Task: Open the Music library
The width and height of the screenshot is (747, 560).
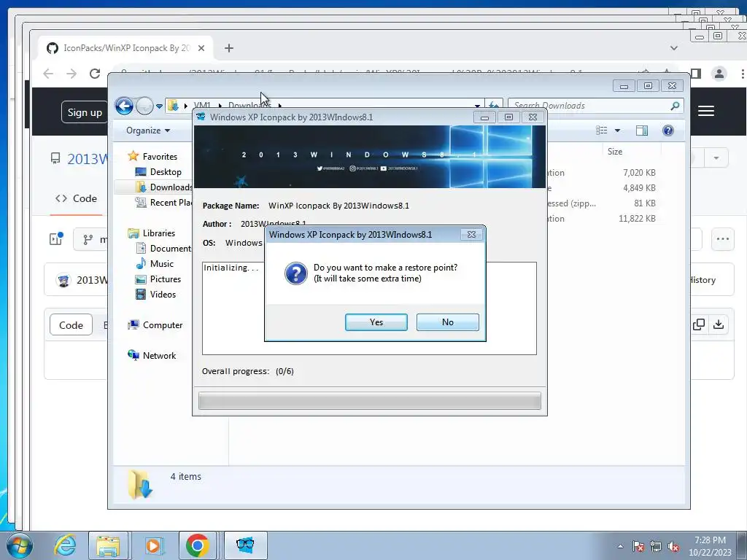Action: click(x=155, y=263)
